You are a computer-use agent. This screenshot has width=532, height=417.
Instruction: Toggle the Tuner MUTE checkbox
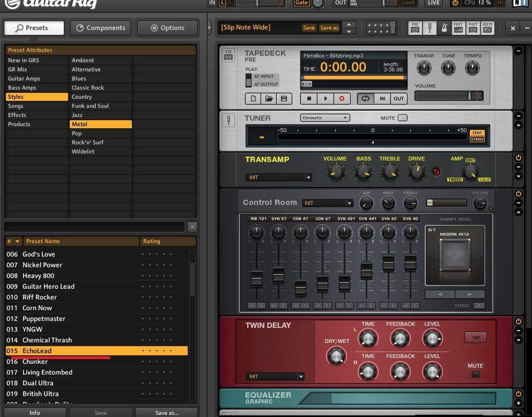click(x=402, y=118)
